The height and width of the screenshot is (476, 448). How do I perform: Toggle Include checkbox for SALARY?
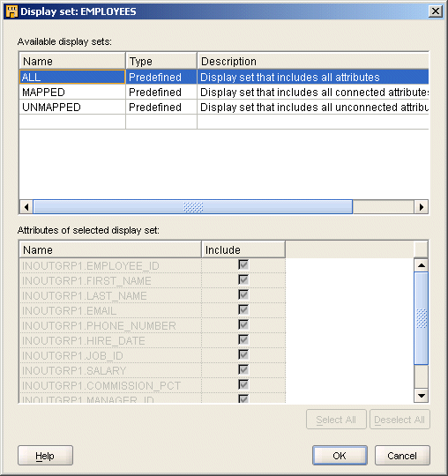243,370
